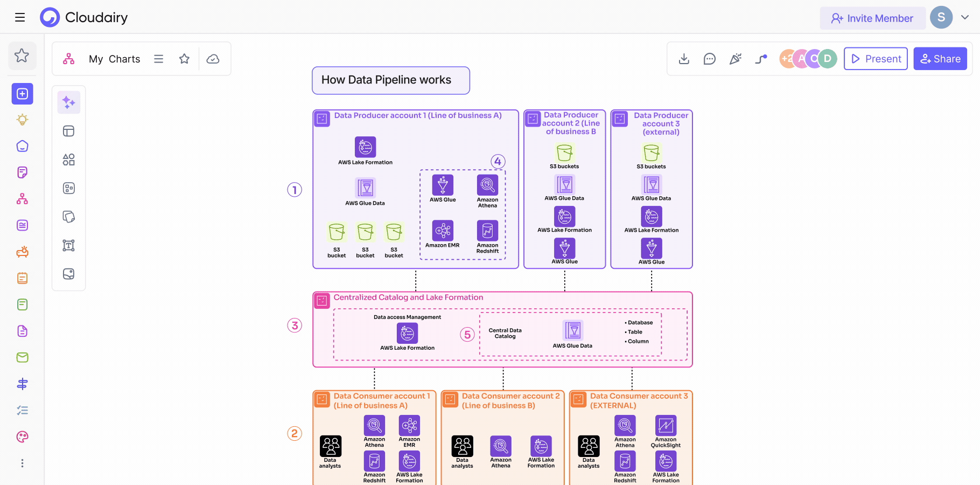Click the My Charts title
Viewport: 980px width, 485px height.
pos(114,59)
